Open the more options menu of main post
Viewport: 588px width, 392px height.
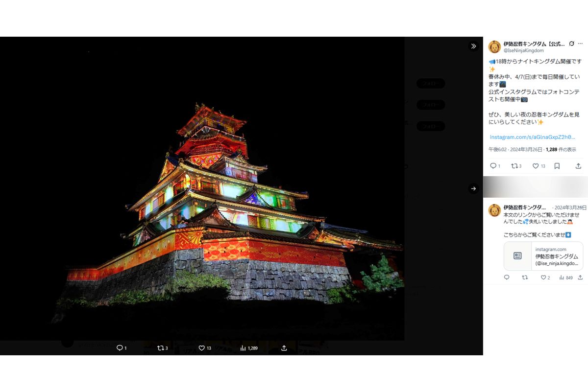[x=581, y=44]
